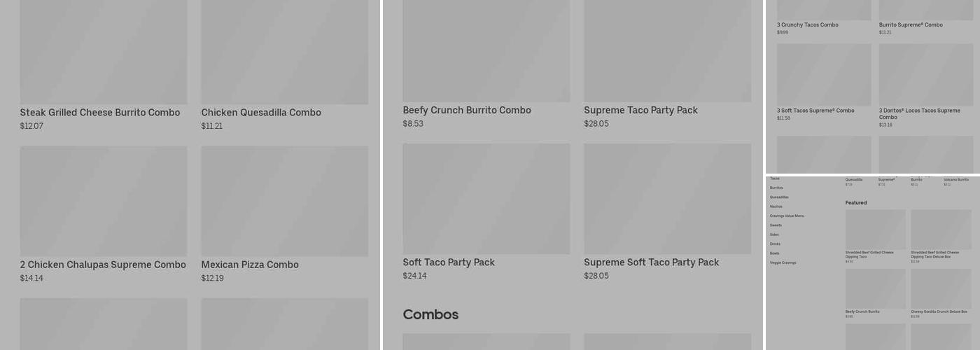This screenshot has height=350, width=980.
Task: Open the Nachos category in the sidebar
Action: pos(776,206)
